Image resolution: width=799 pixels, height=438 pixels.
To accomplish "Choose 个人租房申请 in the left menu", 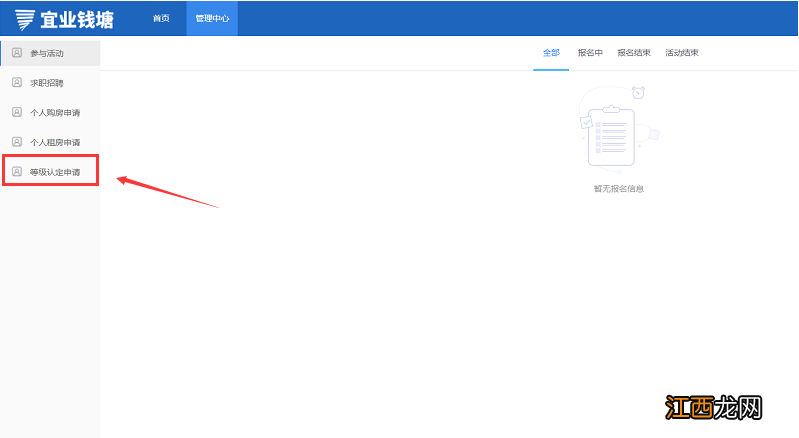I will [x=55, y=143].
